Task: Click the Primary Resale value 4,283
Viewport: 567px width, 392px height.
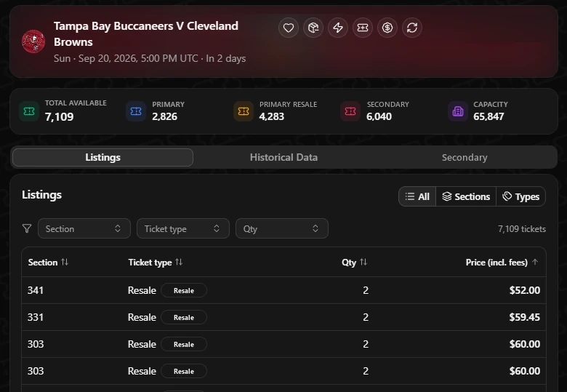Action: [x=272, y=116]
